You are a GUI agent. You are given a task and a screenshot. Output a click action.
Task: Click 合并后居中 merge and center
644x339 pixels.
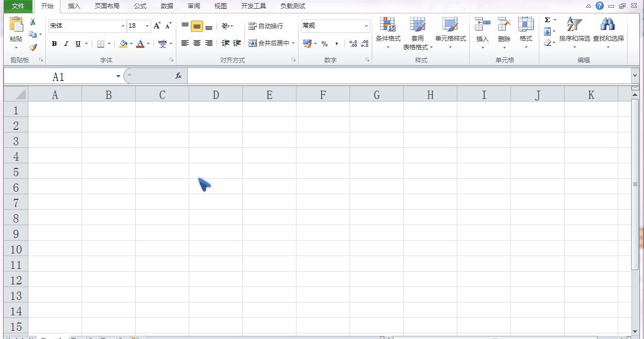point(269,43)
